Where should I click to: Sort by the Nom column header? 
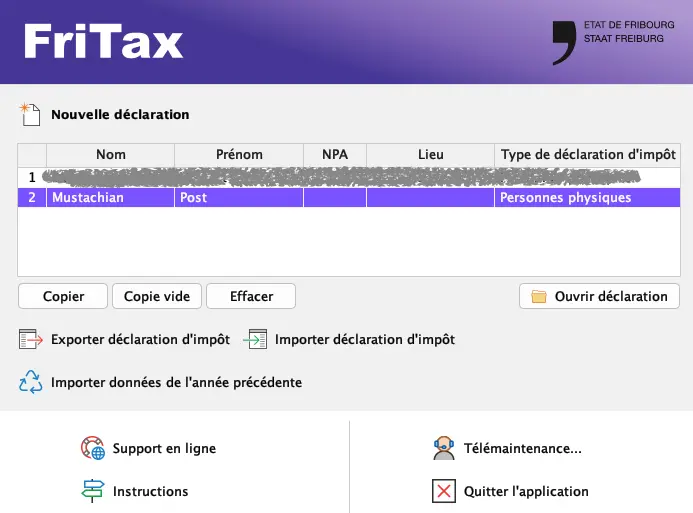110,155
